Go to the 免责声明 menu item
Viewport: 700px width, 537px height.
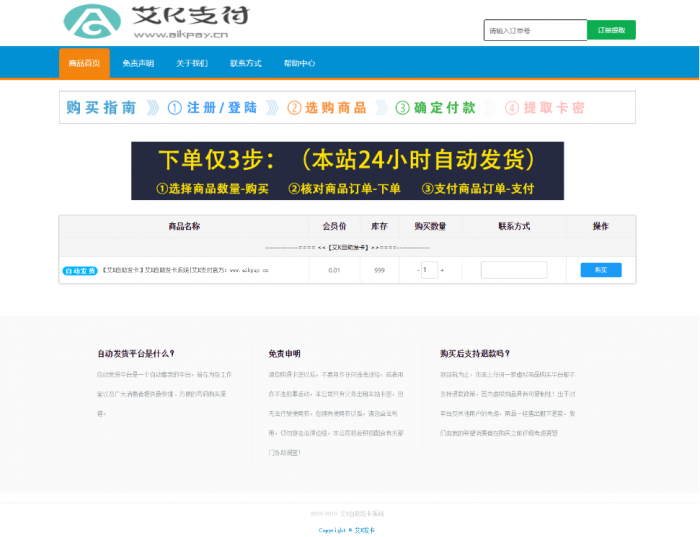click(x=138, y=63)
